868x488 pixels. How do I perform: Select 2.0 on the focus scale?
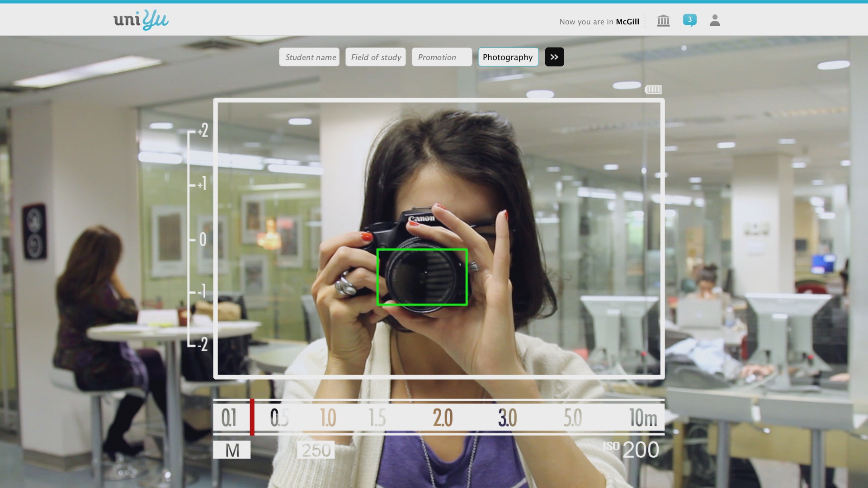coord(443,418)
